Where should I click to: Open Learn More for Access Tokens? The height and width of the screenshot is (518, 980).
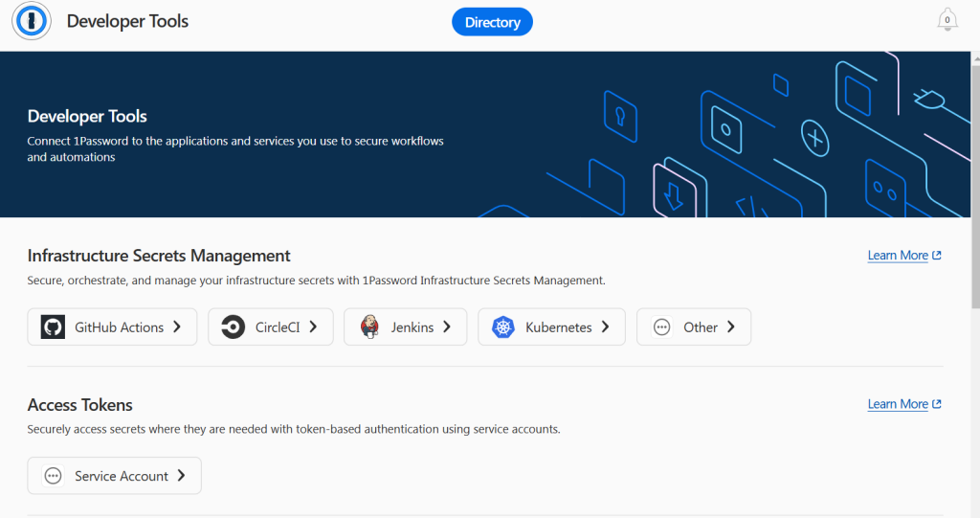coord(903,404)
